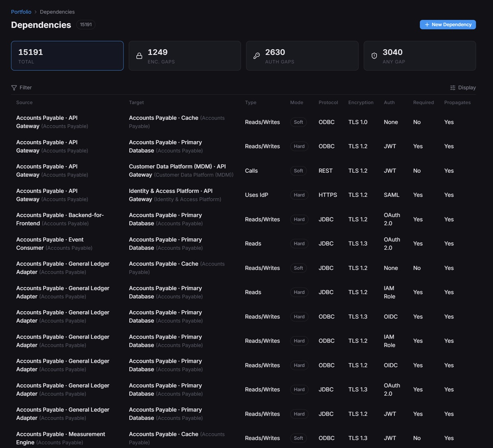The image size is (493, 448).
Task: Click JDBC in Event Consumer row
Action: tap(326, 244)
